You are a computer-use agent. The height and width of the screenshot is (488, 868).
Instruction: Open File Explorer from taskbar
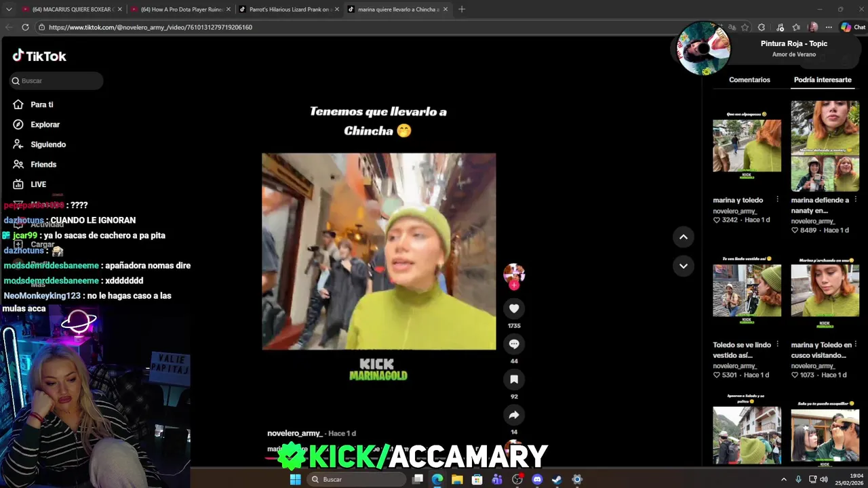(457, 479)
